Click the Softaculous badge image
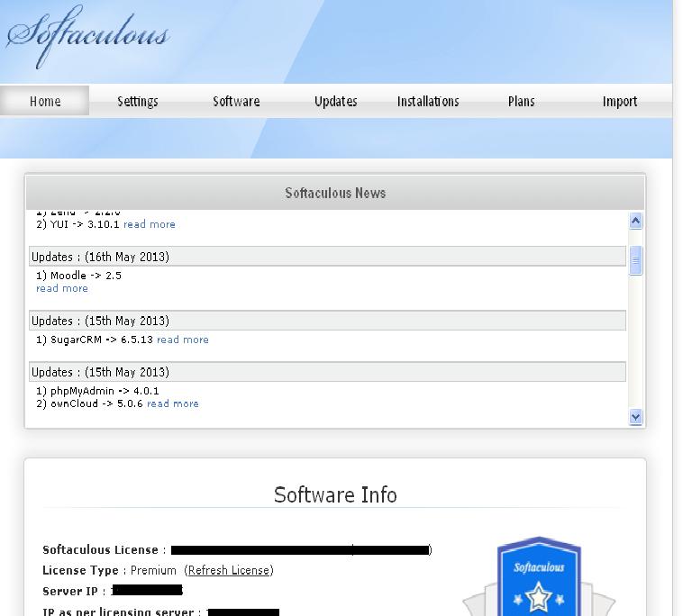Screen dimensions: 692x616 539,575
